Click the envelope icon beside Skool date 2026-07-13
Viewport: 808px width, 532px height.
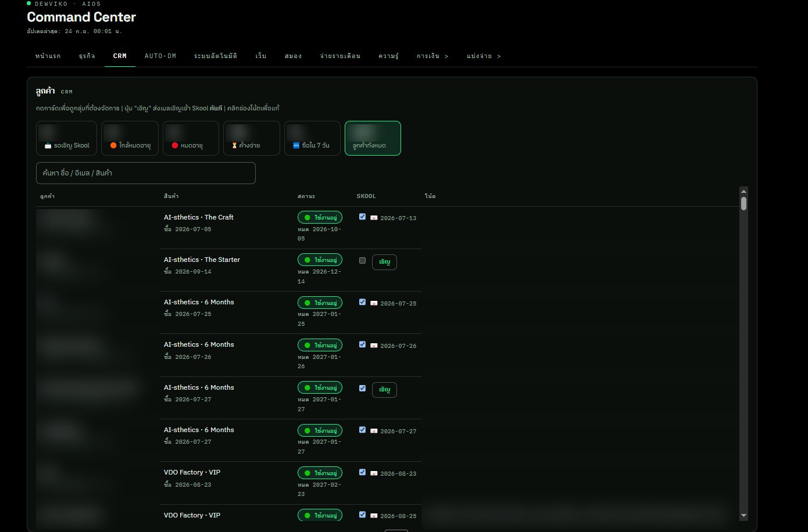374,218
